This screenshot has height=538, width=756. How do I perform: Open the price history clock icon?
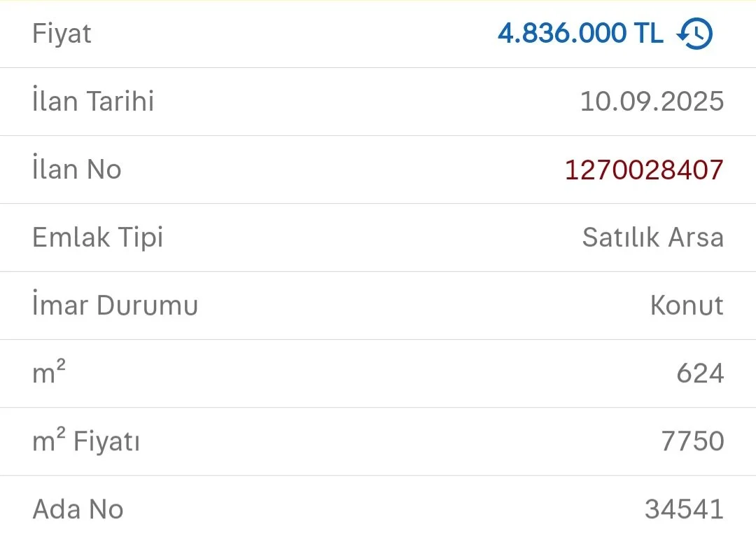pos(694,34)
